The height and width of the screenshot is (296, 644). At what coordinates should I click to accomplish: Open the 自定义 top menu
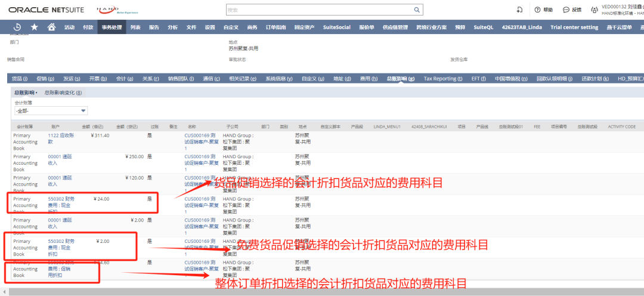(x=231, y=27)
